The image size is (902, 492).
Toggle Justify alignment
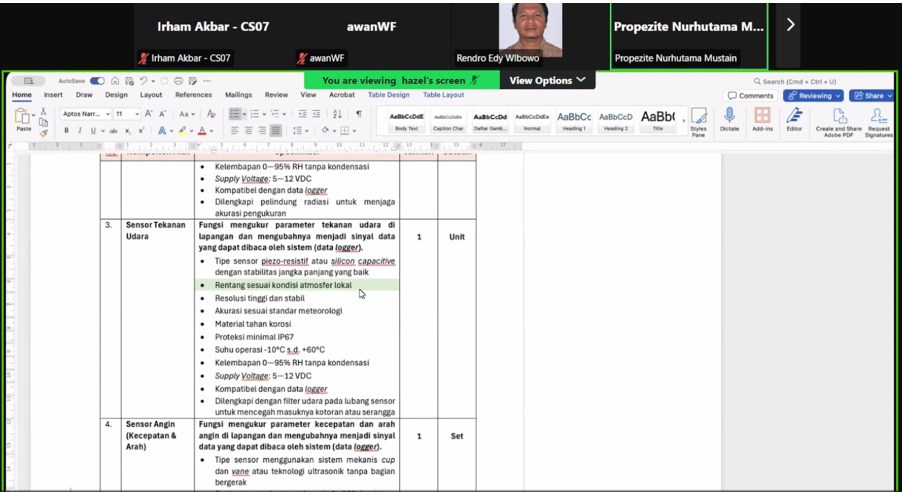[x=276, y=131]
